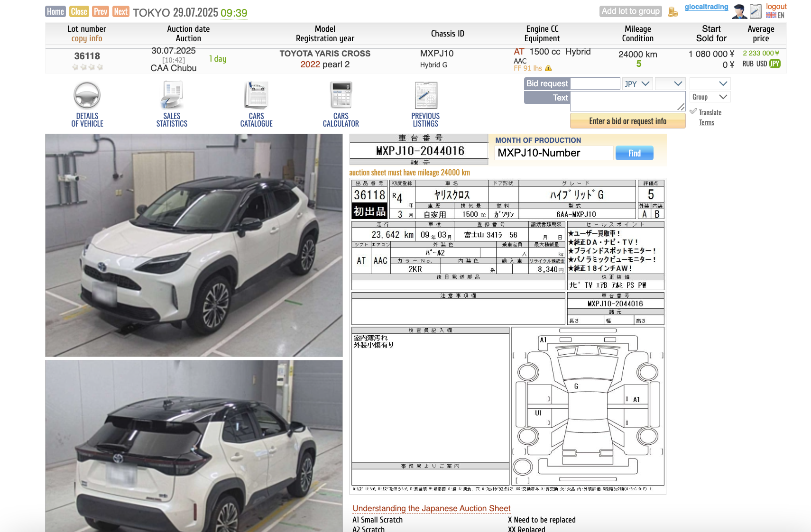Open the blank dropdown above Group
Screen dimensions: 811x532
710,83
